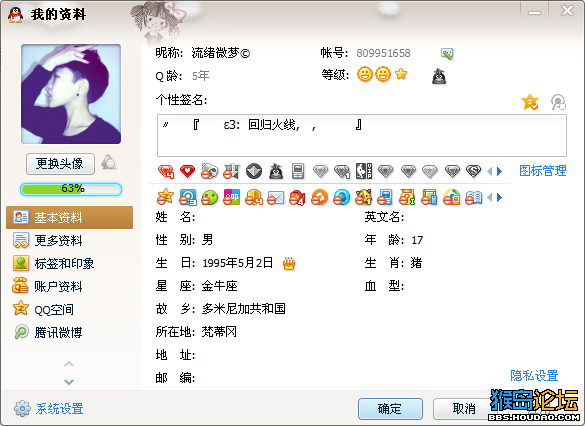The height and width of the screenshot is (426, 585).
Task: Click the first sun face level icon
Action: click(x=365, y=74)
